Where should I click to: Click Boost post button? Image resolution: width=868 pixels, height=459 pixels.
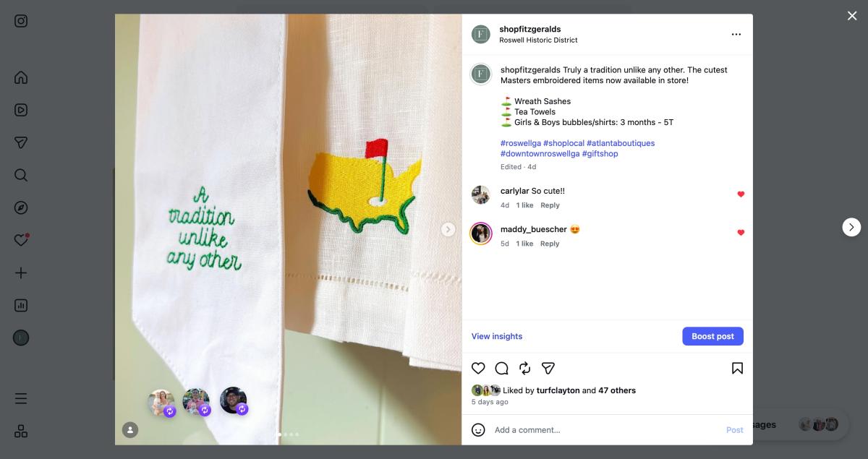[x=712, y=336]
